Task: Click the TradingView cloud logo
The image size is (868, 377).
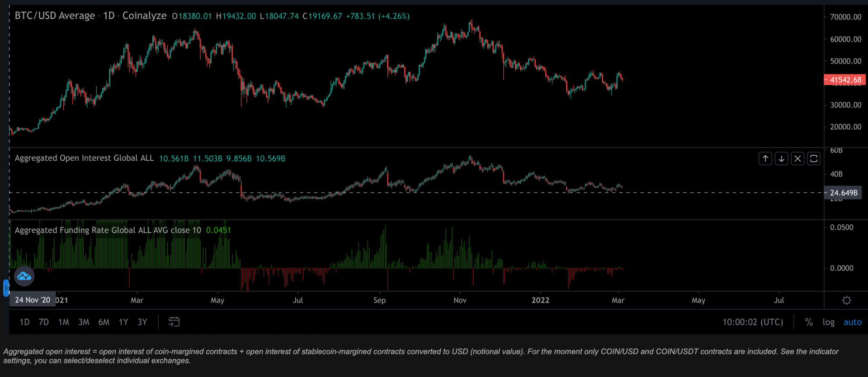Action: (24, 276)
